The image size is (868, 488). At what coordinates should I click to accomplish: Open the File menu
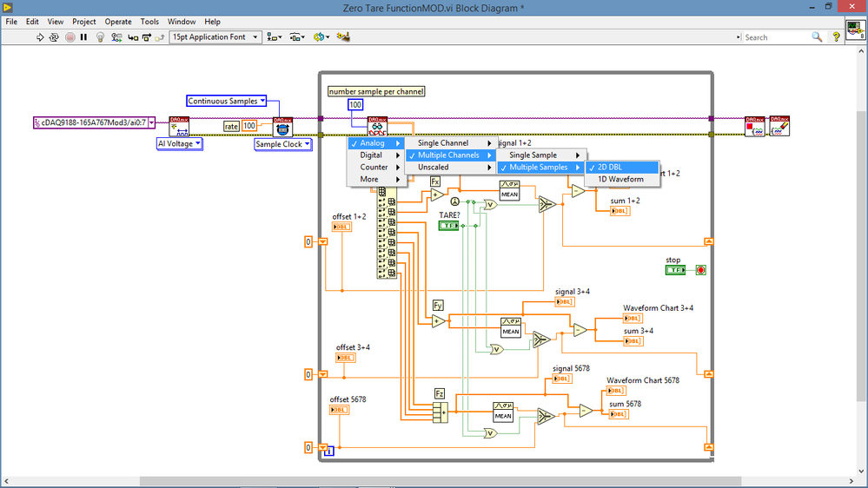click(11, 22)
